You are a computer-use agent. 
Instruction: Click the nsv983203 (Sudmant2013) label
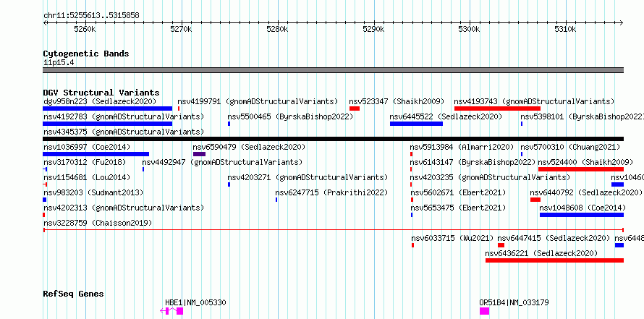point(93,192)
